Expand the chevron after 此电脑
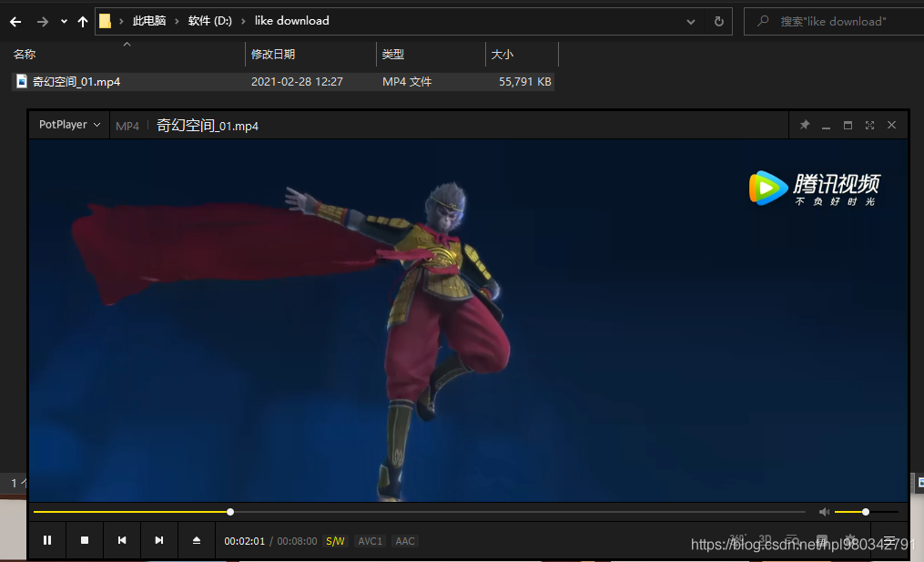Viewport: 924px width, 562px height. pos(177,21)
